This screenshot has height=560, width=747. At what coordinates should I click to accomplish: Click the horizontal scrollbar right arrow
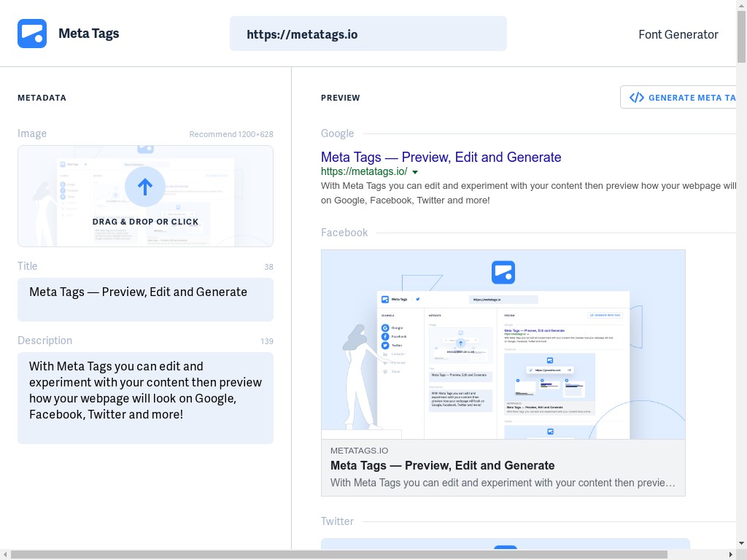(x=730, y=554)
